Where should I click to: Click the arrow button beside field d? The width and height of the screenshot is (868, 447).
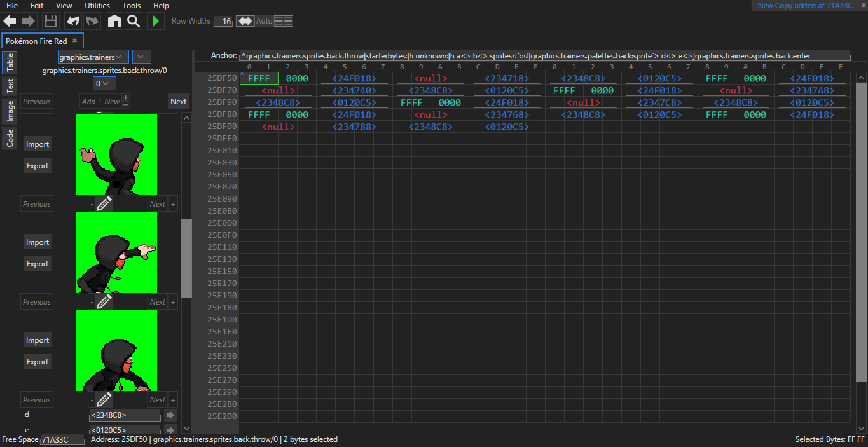(x=170, y=415)
